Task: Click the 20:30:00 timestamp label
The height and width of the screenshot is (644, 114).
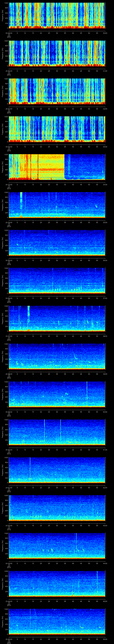Action: (x=9, y=71)
